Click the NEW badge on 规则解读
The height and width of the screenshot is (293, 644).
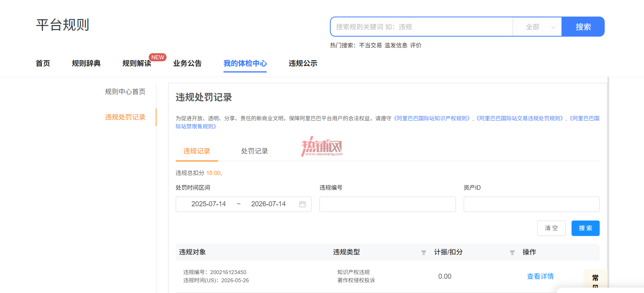(158, 57)
